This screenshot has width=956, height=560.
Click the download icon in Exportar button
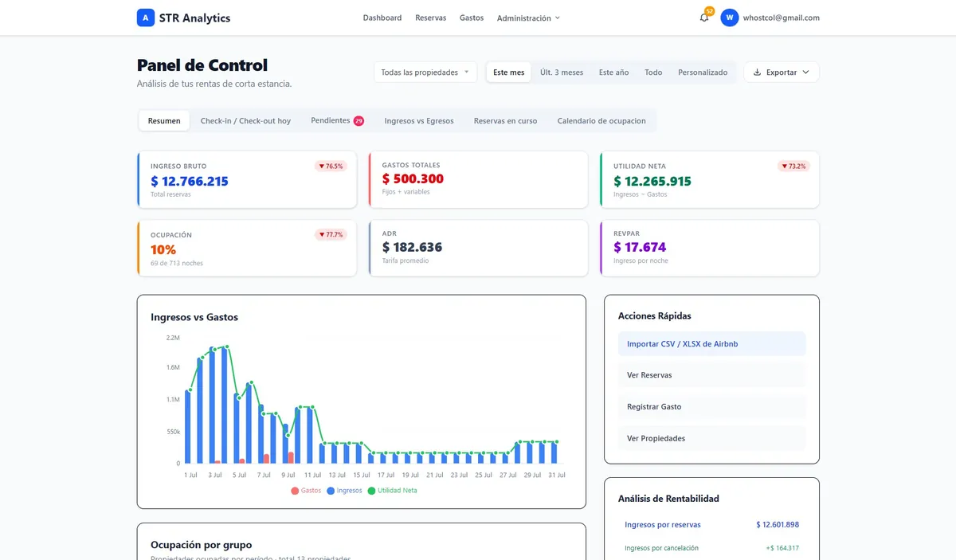pyautogui.click(x=757, y=72)
